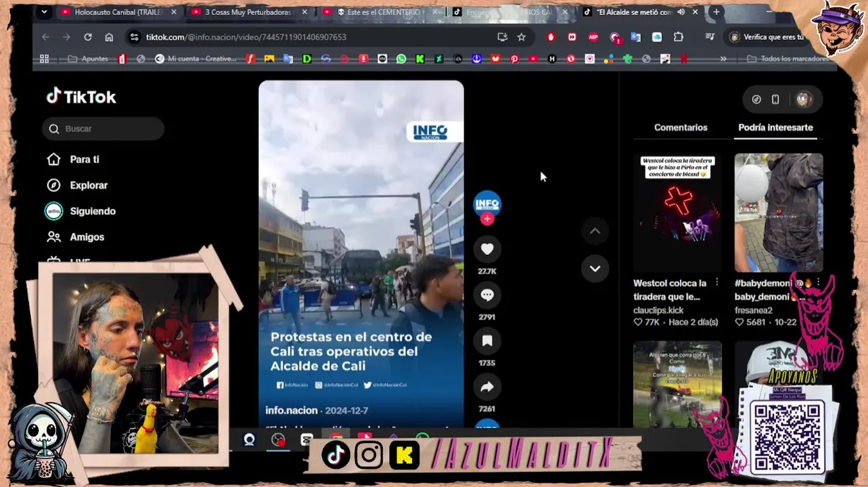Click Pinterest bookmark icon

pyautogui.click(x=514, y=59)
